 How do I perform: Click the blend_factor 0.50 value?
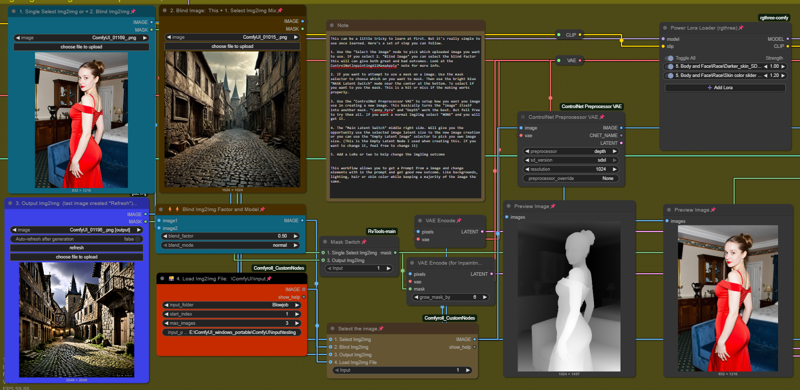[282, 236]
